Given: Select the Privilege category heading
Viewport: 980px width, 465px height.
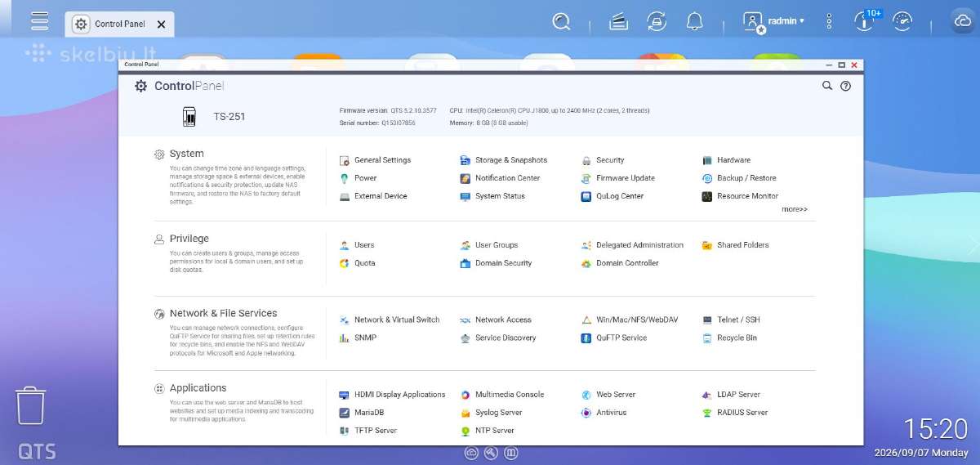Looking at the screenshot, I should pyautogui.click(x=189, y=239).
